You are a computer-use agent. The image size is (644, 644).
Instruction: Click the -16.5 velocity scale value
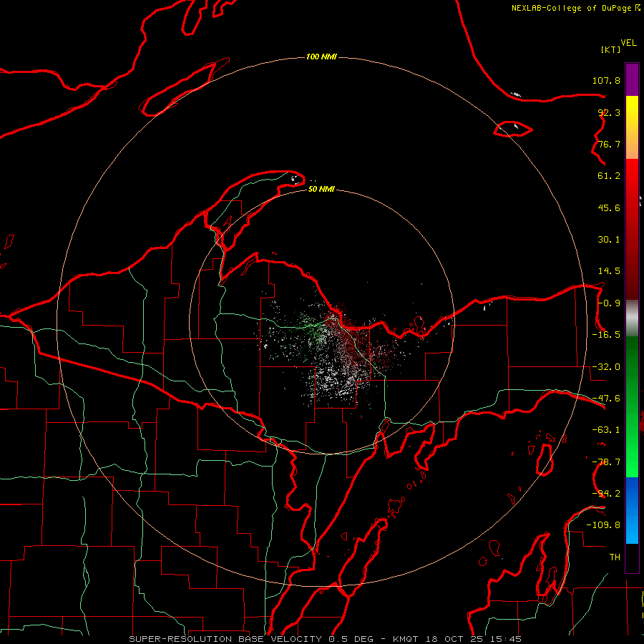[x=606, y=335]
